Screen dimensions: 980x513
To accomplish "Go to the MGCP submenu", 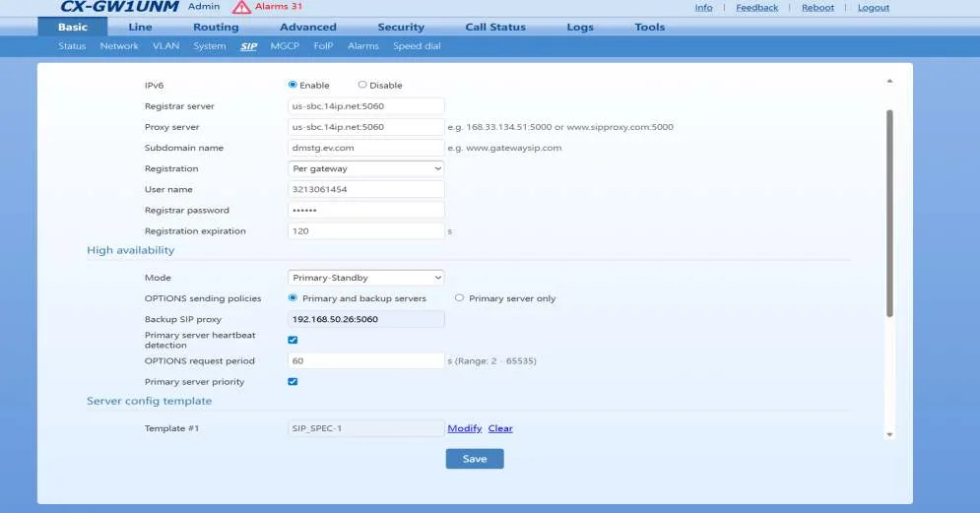I will coord(285,46).
